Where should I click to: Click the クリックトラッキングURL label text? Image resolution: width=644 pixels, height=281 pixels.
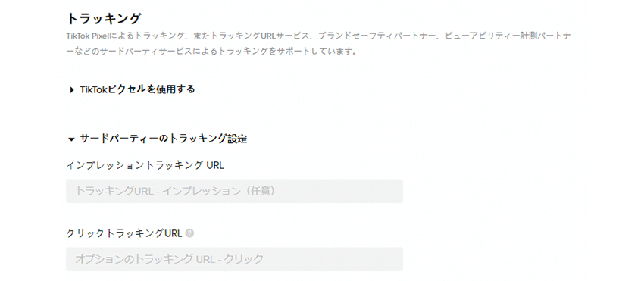coord(124,233)
